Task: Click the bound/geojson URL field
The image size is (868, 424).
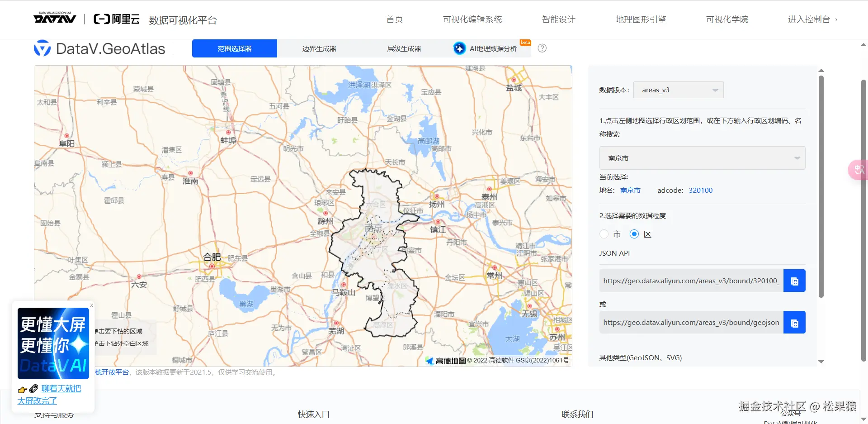Action: coord(691,323)
